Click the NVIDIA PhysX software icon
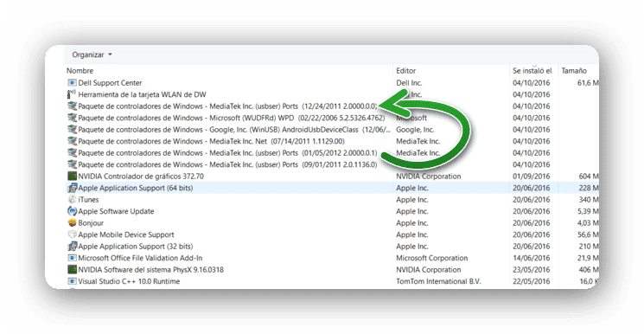The image size is (644, 334). [72, 270]
